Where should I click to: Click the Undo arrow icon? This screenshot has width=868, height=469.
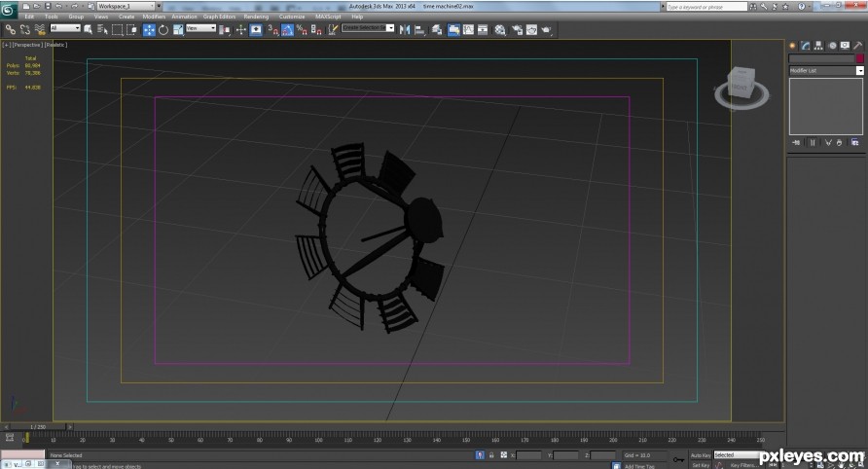[59, 6]
